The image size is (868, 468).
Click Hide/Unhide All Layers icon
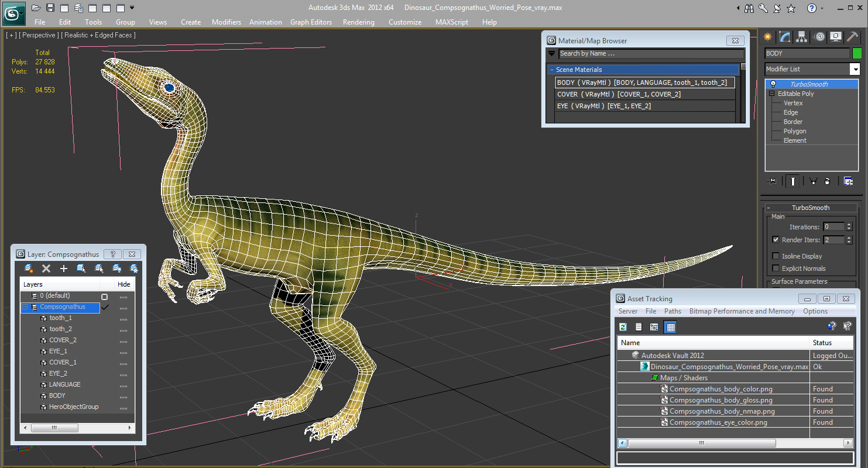pyautogui.click(x=116, y=269)
